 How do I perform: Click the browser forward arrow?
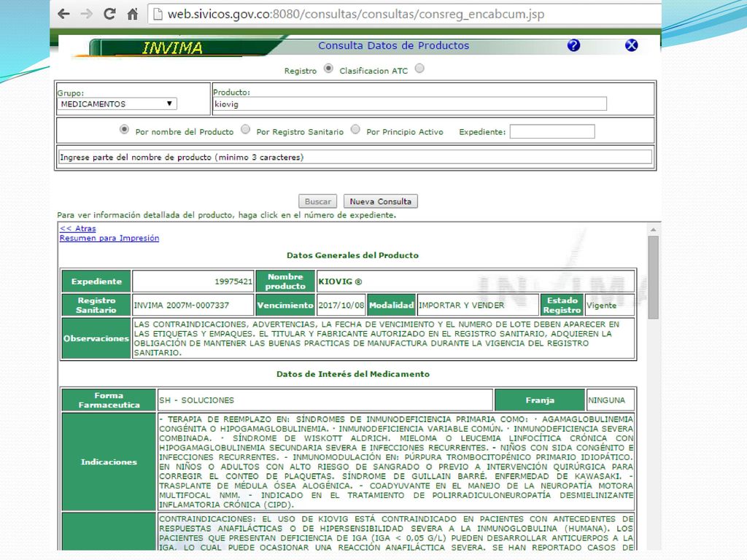pos(86,14)
